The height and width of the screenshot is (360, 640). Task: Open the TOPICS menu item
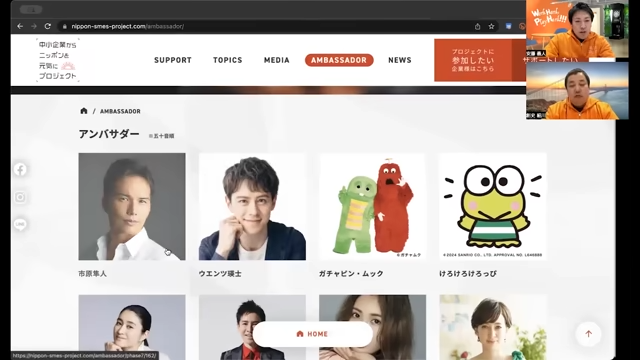pyautogui.click(x=228, y=60)
